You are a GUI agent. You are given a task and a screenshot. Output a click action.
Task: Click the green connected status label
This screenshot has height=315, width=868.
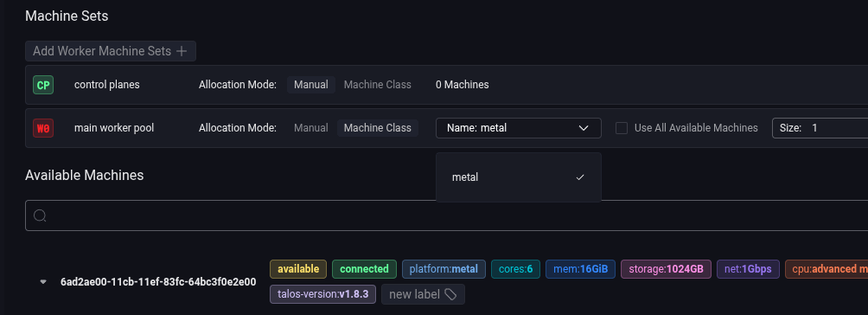tap(364, 269)
